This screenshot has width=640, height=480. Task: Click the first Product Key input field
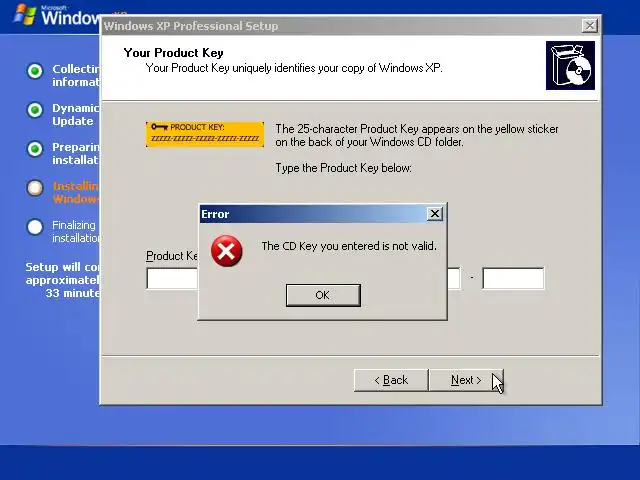(172, 278)
